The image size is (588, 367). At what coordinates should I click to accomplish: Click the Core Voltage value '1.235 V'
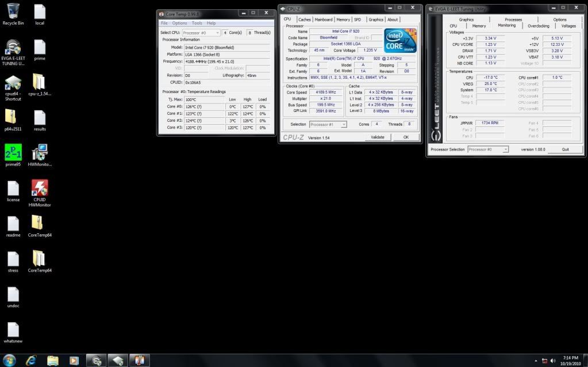tap(370, 50)
